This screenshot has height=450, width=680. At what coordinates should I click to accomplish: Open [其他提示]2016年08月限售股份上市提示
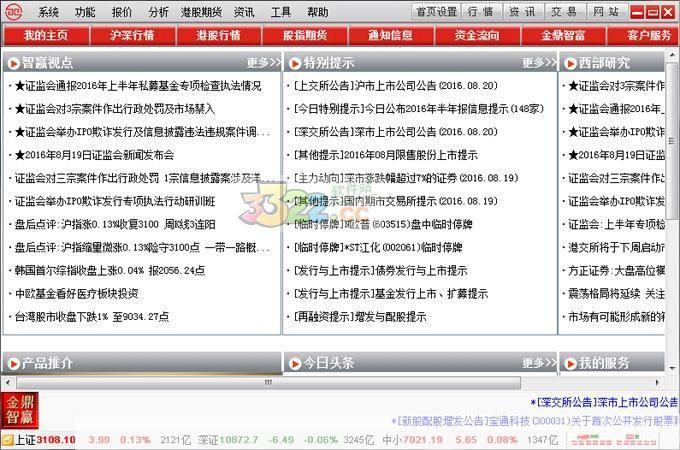click(386, 155)
